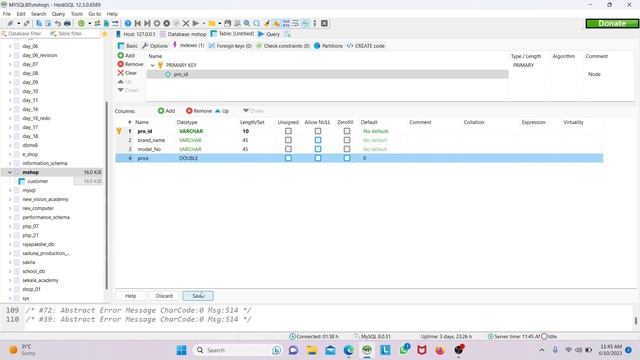Toggle Zerofill checkbox for price column
The width and height of the screenshot is (640, 360).
click(x=347, y=158)
